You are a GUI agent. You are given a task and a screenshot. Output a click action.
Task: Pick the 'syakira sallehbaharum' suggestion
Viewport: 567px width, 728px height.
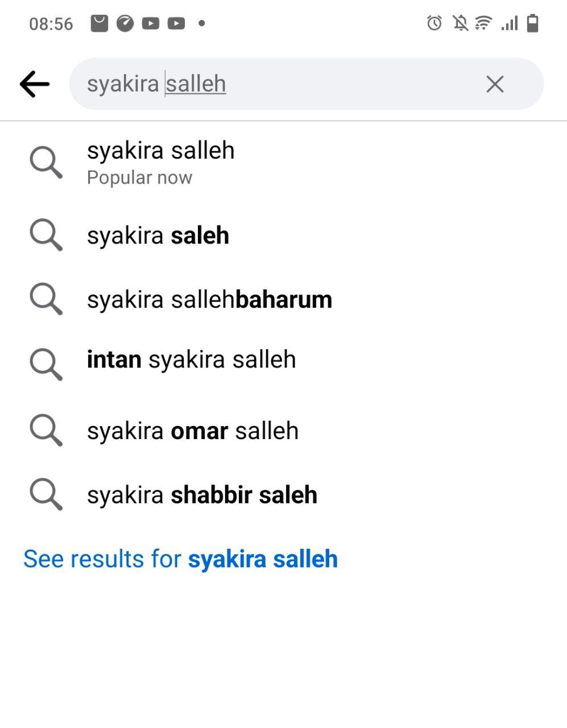(209, 299)
